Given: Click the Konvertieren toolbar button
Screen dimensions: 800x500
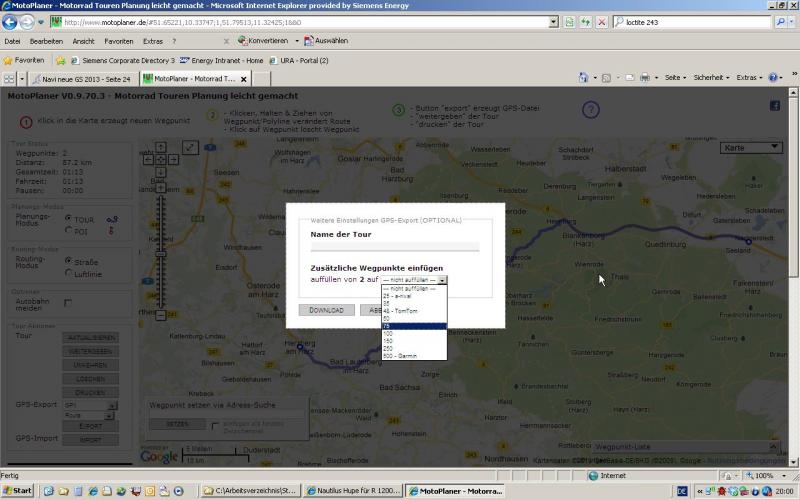Looking at the screenshot, I should point(263,41).
